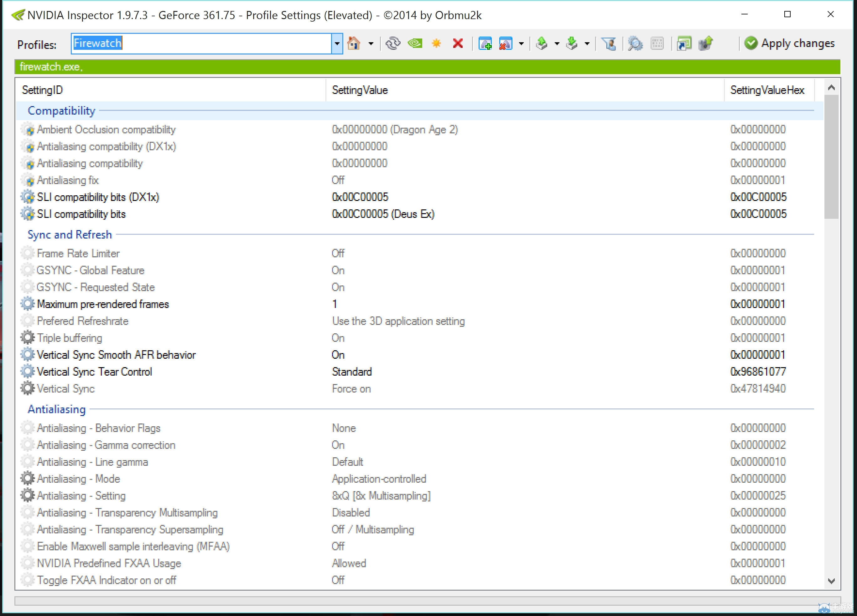Click shield icon of Ambient Occlusion compatibility
The height and width of the screenshot is (616, 857).
coord(28,130)
